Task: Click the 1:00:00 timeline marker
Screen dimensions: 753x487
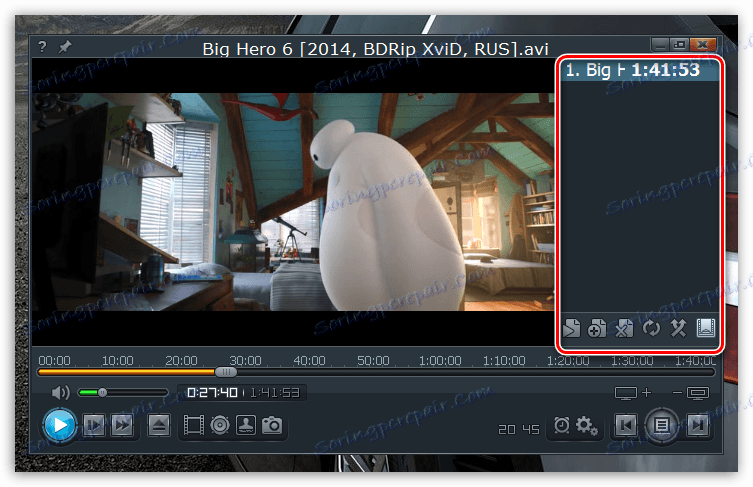Action: click(440, 360)
